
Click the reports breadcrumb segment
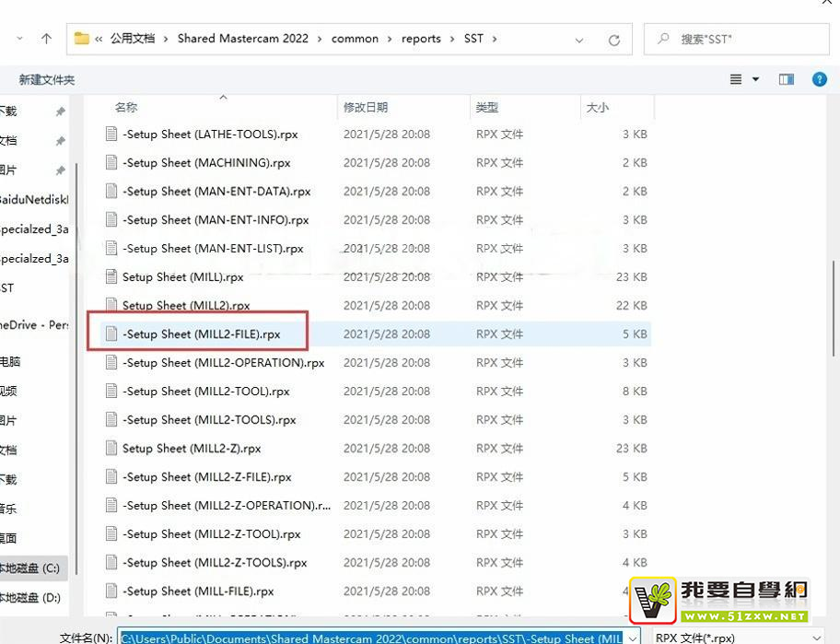[x=421, y=39]
